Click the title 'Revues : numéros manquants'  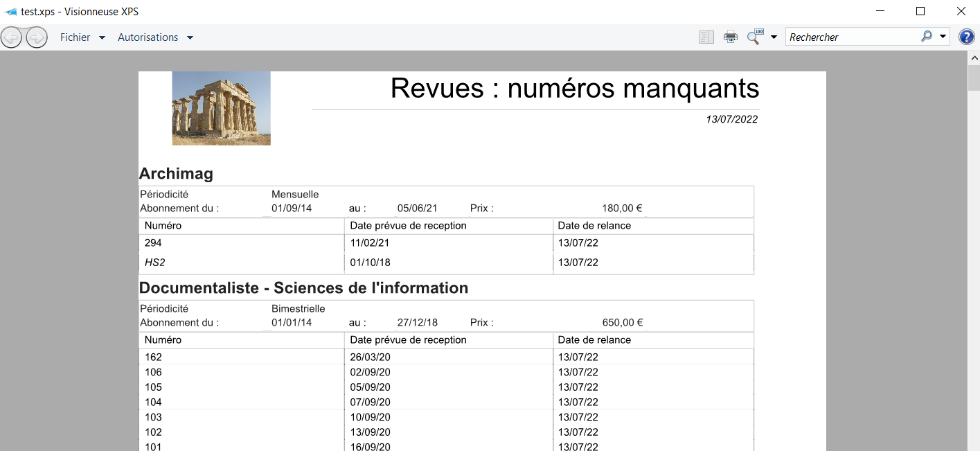click(575, 88)
